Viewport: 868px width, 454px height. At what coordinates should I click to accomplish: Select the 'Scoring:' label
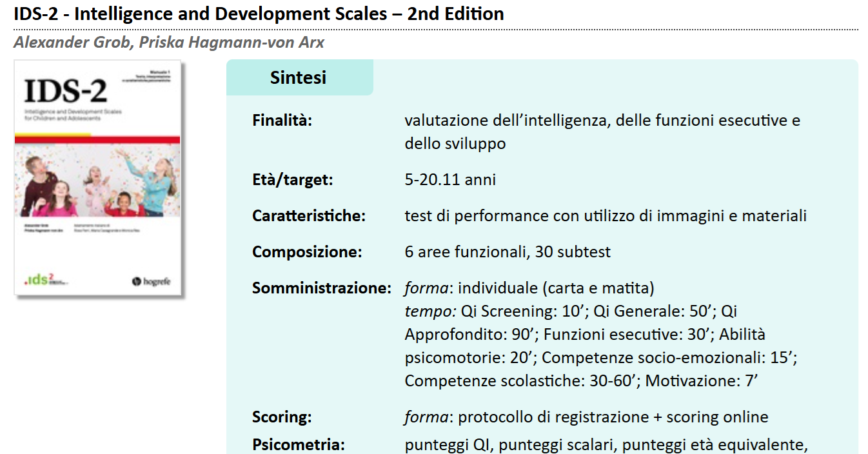pyautogui.click(x=282, y=417)
